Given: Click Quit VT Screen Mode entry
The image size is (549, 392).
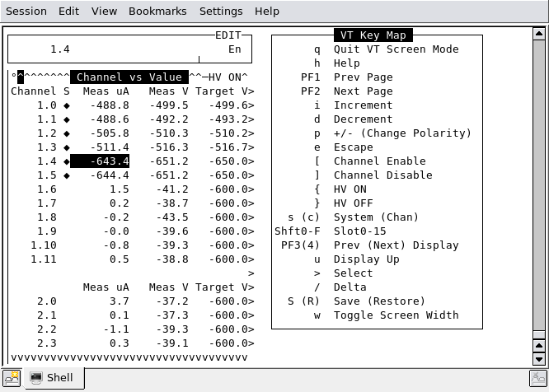Looking at the screenshot, I should pos(396,49).
